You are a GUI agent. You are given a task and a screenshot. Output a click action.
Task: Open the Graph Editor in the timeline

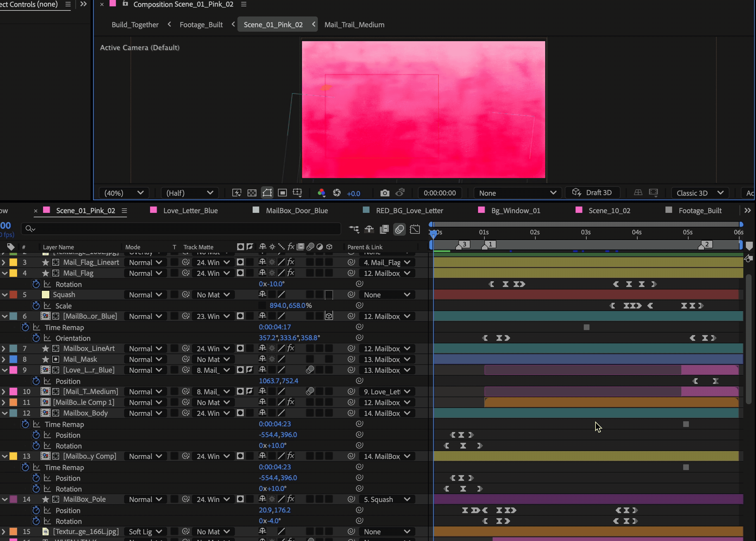415,229
